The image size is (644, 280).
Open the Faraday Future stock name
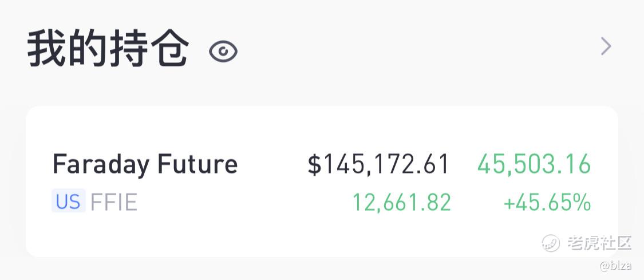(145, 164)
